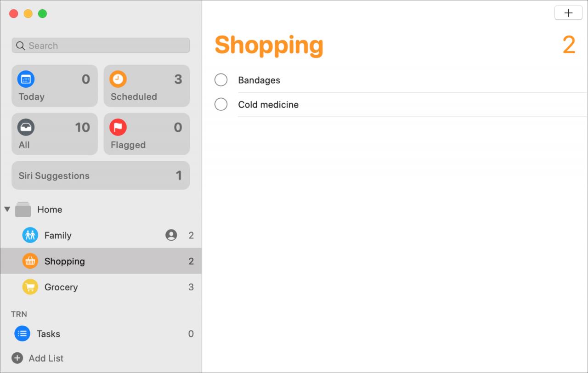Click shared person icon beside Family
The height and width of the screenshot is (373, 588).
click(x=171, y=235)
